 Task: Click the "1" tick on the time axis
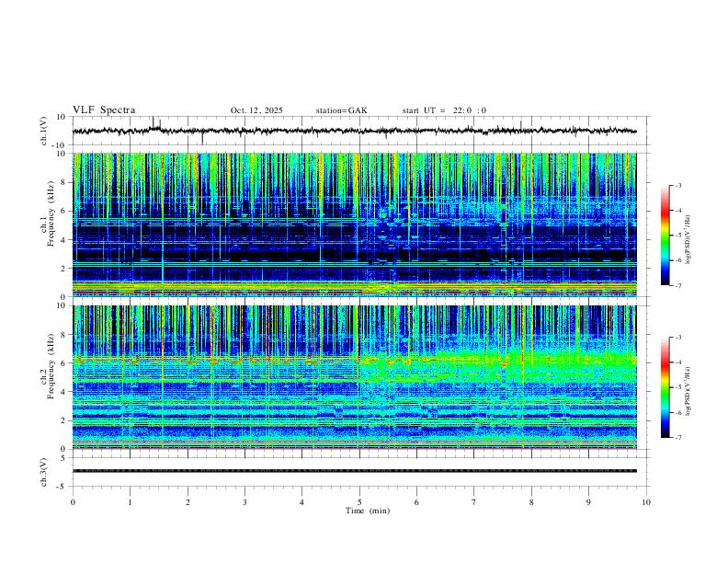130,502
